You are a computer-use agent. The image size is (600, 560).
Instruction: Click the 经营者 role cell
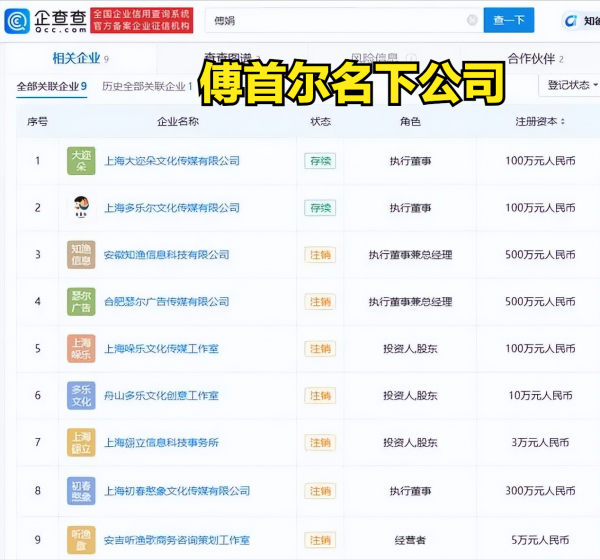point(410,540)
